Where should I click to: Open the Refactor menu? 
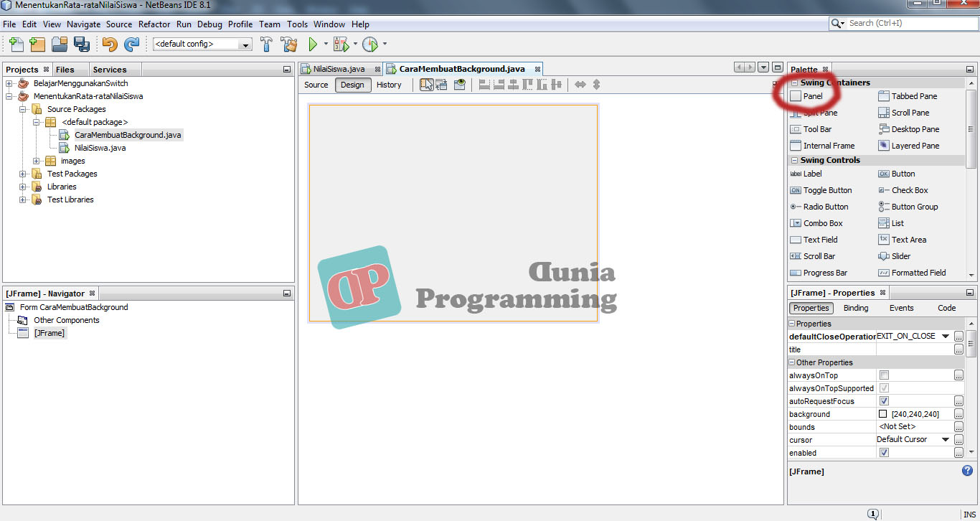tap(154, 24)
